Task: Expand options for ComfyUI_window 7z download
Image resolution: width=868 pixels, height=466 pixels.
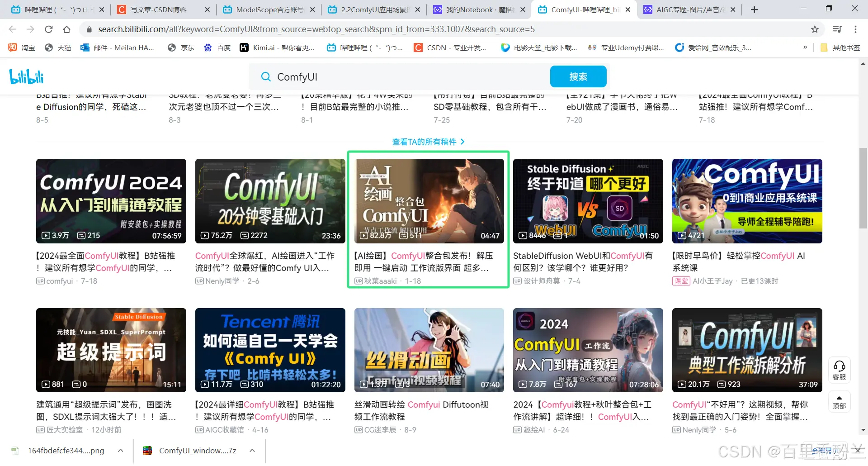Action: click(x=252, y=451)
